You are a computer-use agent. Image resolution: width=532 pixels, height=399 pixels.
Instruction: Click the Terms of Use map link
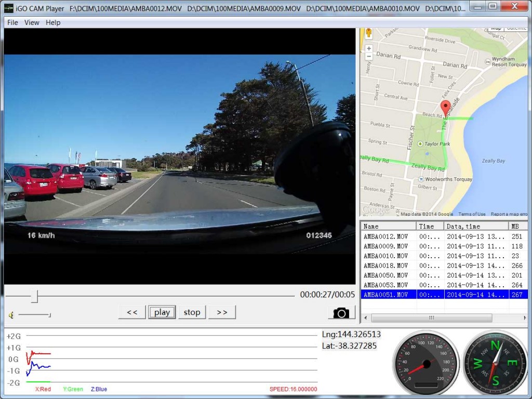pyautogui.click(x=472, y=214)
